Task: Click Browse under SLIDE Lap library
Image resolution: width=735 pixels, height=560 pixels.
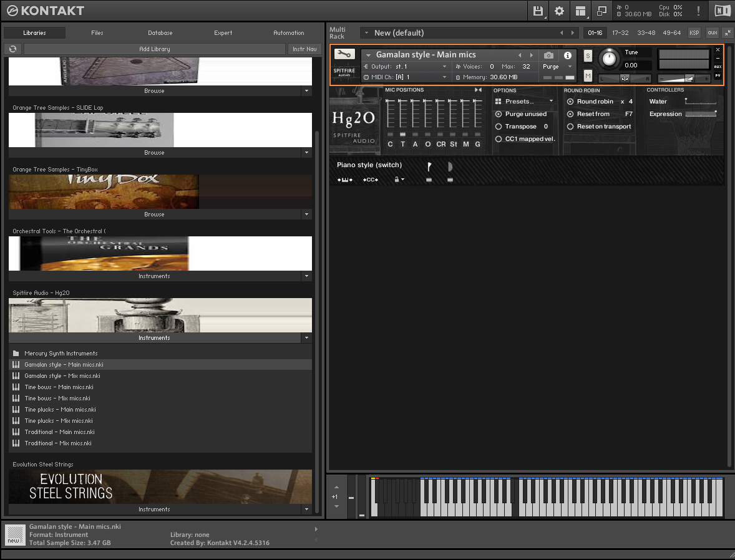Action: coord(154,153)
